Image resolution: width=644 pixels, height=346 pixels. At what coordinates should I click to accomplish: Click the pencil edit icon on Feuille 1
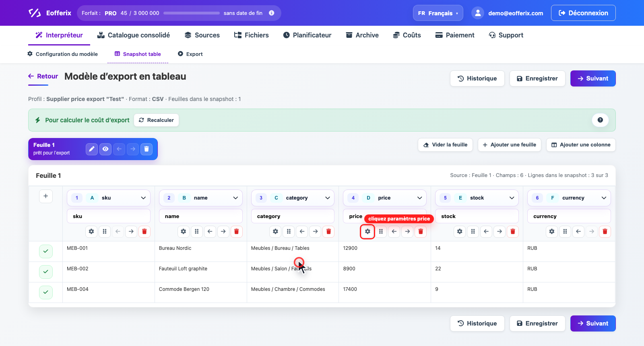[x=92, y=149]
